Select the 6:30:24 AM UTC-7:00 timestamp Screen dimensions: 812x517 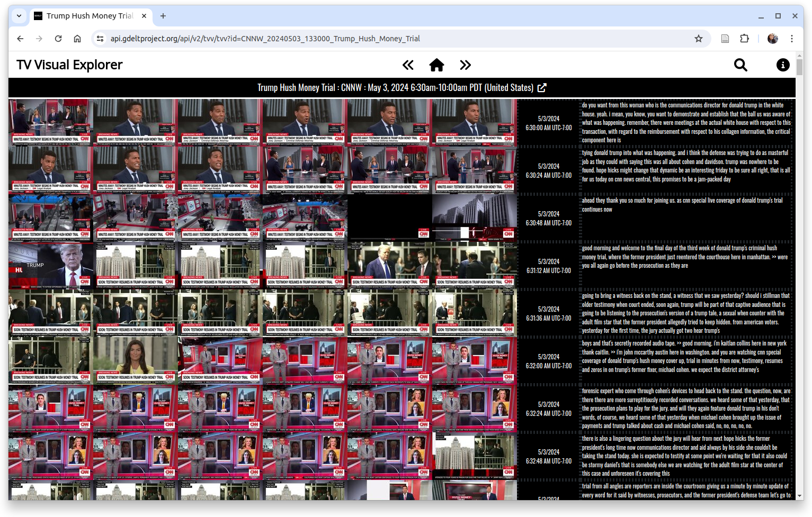tap(548, 171)
